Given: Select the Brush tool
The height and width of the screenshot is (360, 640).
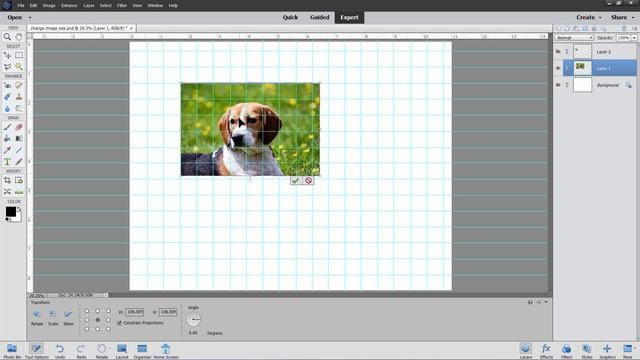Looking at the screenshot, I should point(7,127).
